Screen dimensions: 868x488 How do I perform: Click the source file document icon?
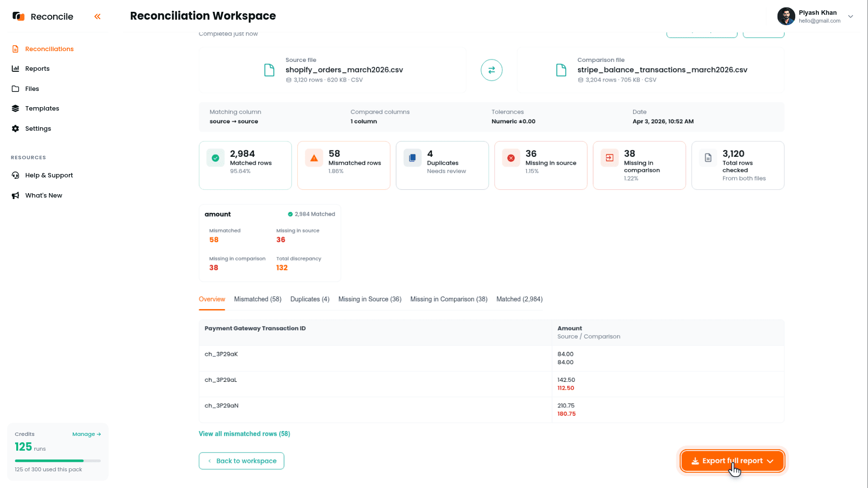pos(269,70)
